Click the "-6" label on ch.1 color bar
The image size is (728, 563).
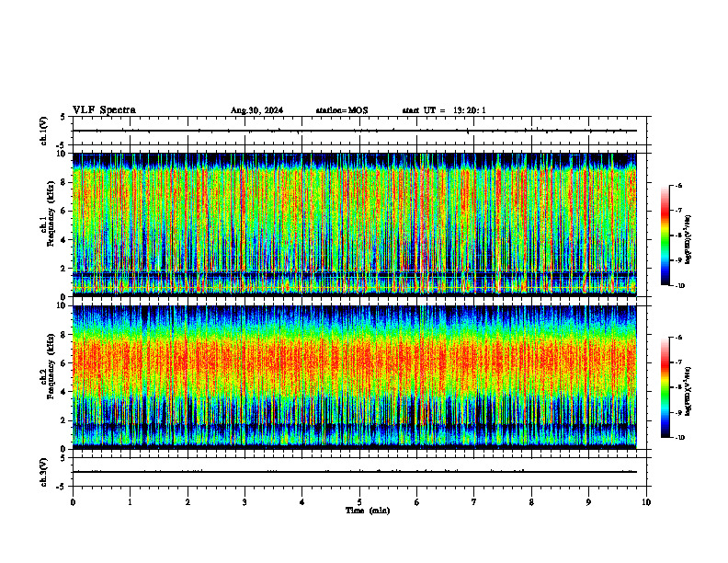coord(678,185)
